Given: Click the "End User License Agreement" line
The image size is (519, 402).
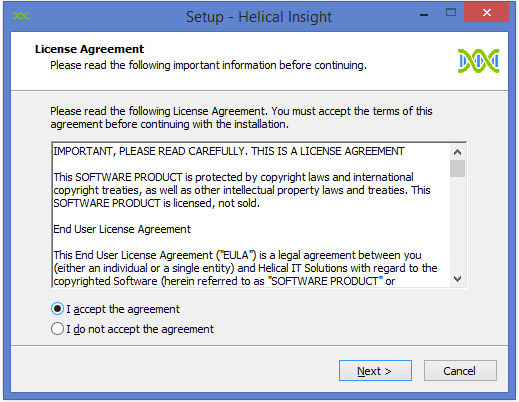Looking at the screenshot, I should (122, 229).
